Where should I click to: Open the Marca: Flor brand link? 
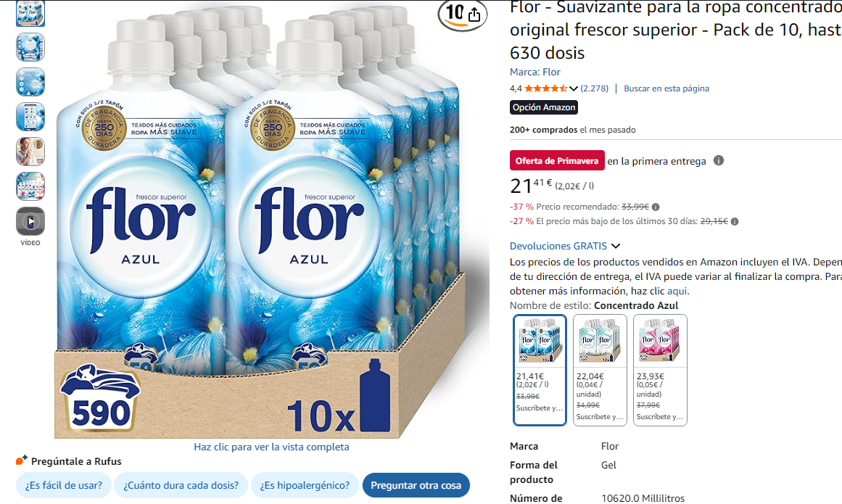[x=534, y=72]
